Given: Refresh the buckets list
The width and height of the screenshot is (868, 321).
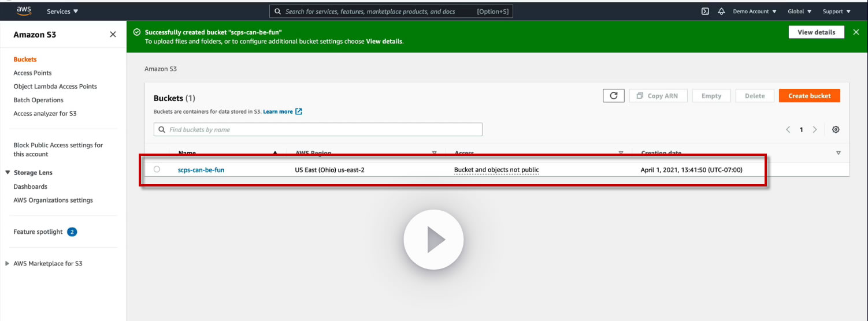Looking at the screenshot, I should tap(613, 96).
